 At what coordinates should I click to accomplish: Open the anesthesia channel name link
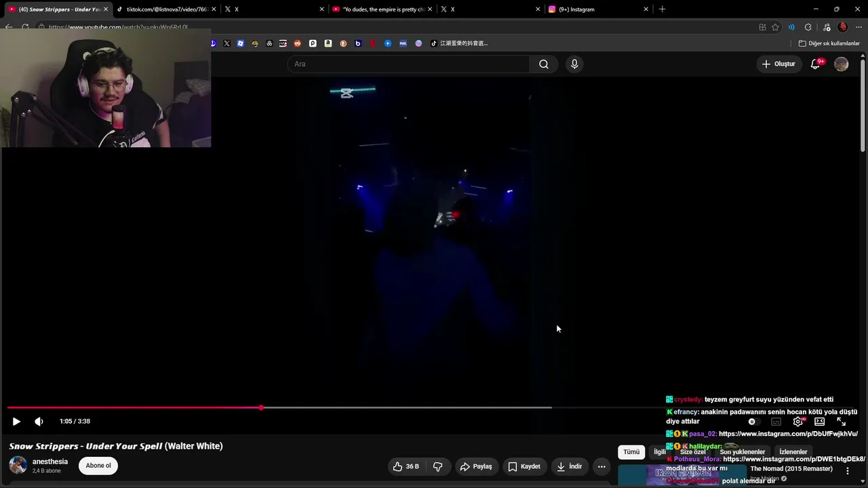pos(50,462)
